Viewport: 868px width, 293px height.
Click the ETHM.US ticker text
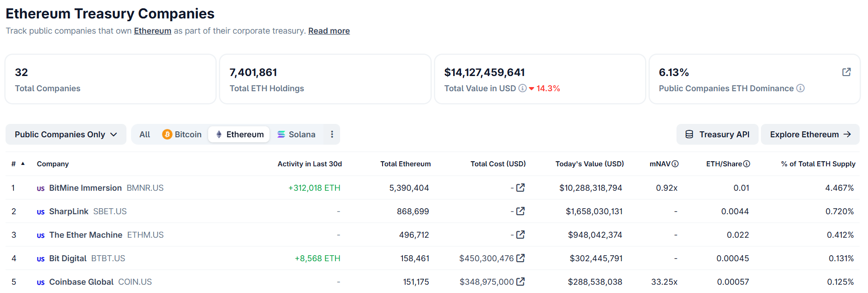[145, 234]
